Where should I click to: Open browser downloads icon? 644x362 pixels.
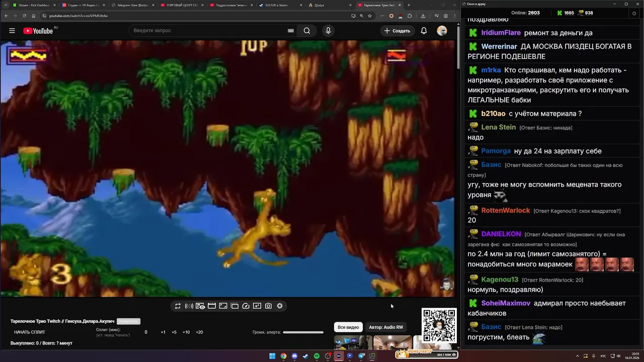tap(423, 16)
